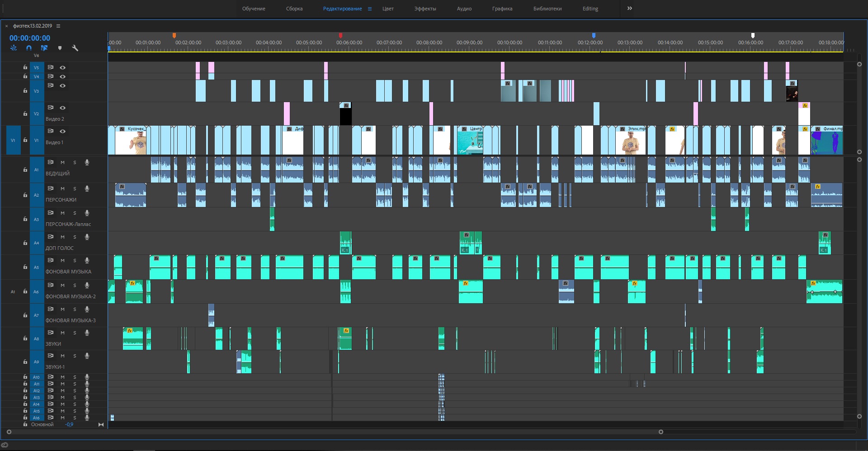Toggle sync lock on A9 ЗВУКИ-1 track
This screenshot has width=868, height=451.
point(51,355)
